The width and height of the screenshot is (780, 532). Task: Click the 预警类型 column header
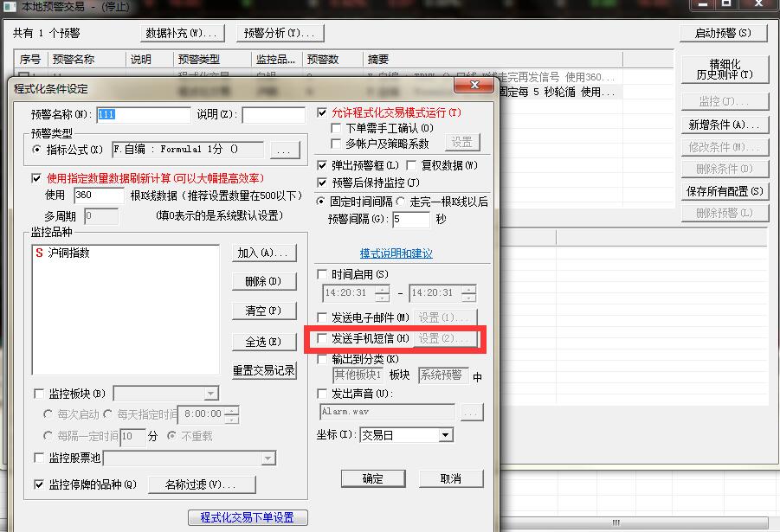[x=198, y=60]
